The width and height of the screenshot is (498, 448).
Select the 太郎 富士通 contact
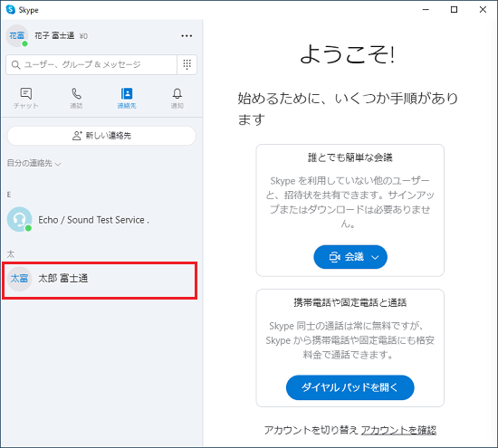[x=100, y=280]
